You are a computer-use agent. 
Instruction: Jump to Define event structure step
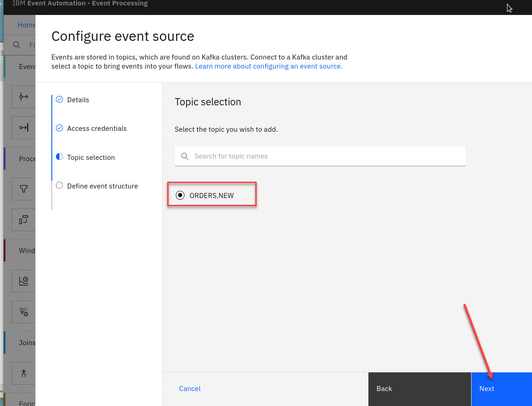[x=102, y=186]
